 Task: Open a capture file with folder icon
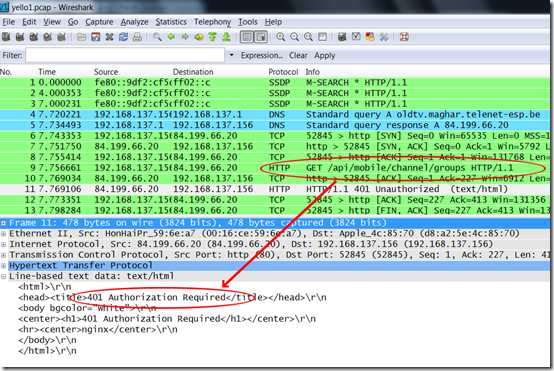[x=82, y=37]
